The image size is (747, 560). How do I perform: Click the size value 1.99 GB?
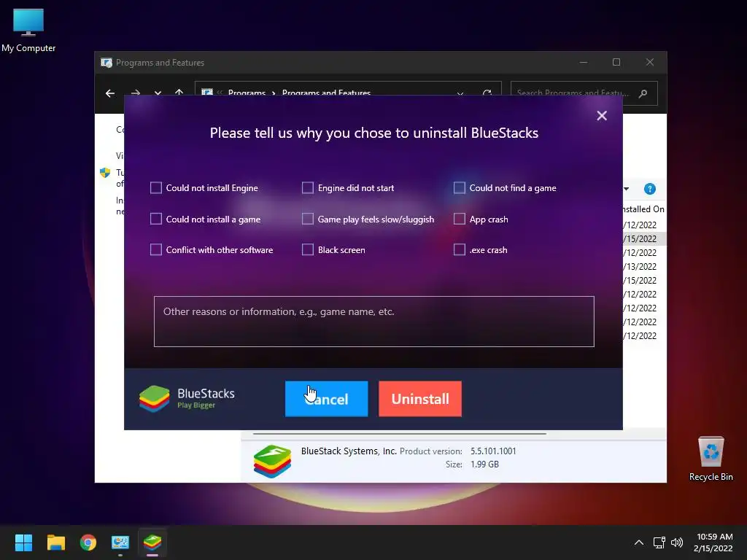484,464
